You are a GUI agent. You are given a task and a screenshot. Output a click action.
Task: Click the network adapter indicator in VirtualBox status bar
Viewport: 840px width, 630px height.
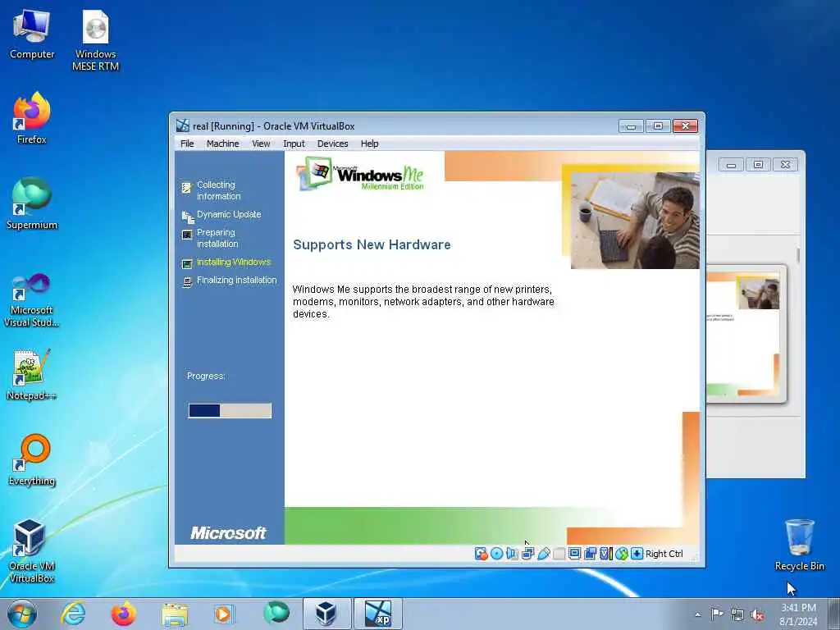527,554
